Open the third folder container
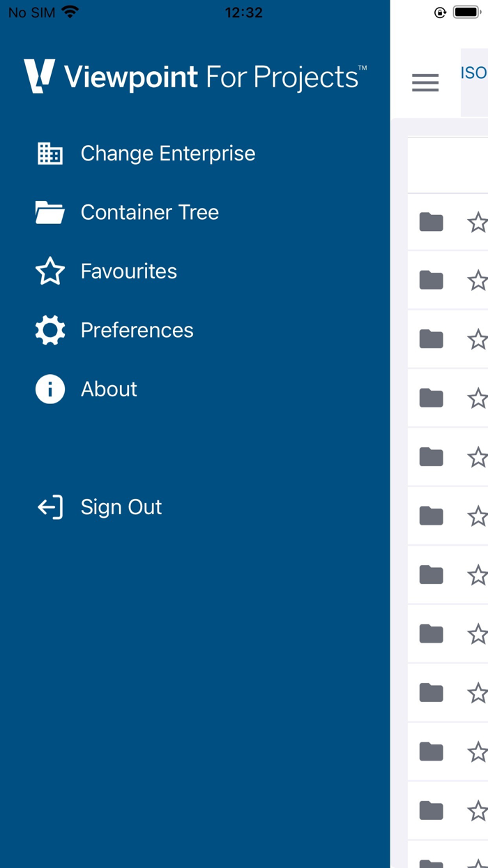488x868 pixels. tap(432, 339)
